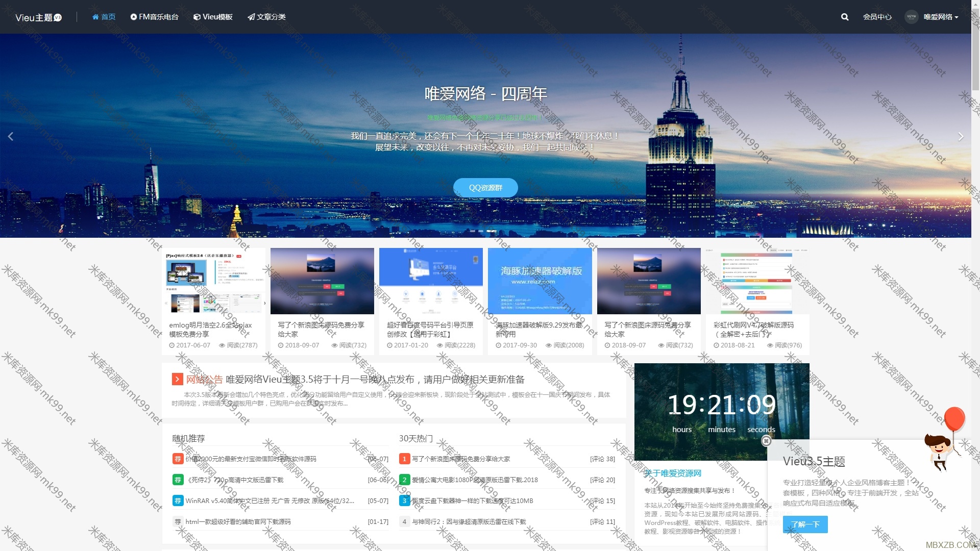Image resolution: width=980 pixels, height=551 pixels.
Task: Open 超好看百度号码平台引导页 thumbnail
Action: pyautogui.click(x=431, y=281)
